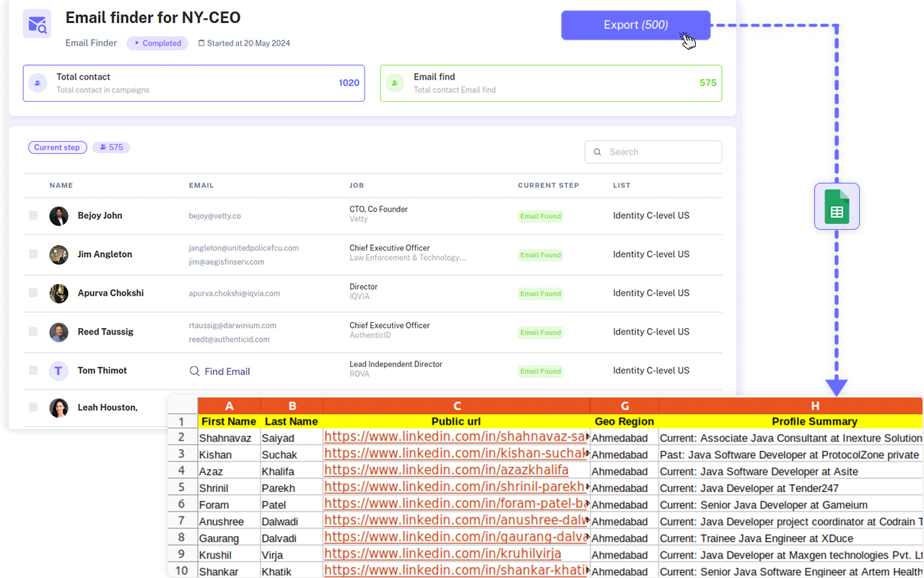
Task: Click the Email find green people icon
Action: [395, 83]
